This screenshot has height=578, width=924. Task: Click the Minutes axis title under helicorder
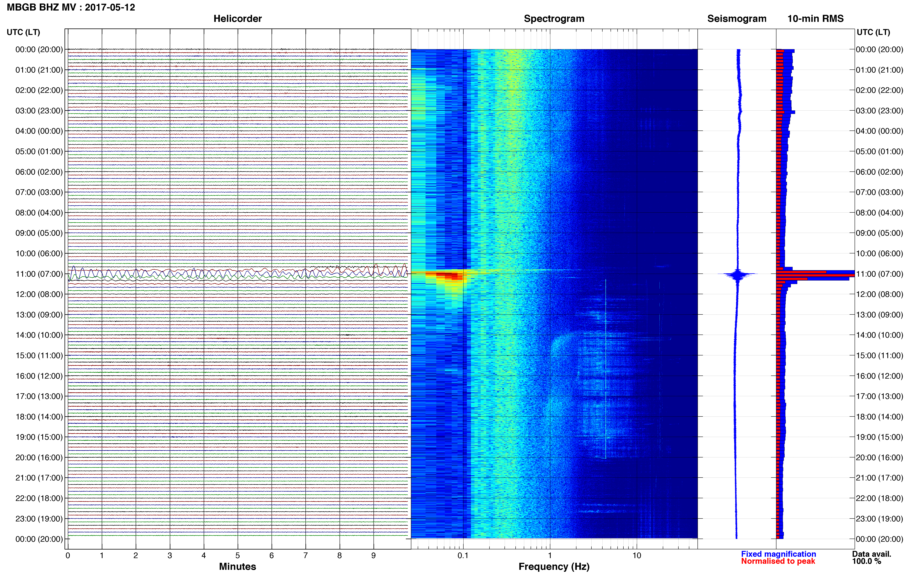[237, 566]
